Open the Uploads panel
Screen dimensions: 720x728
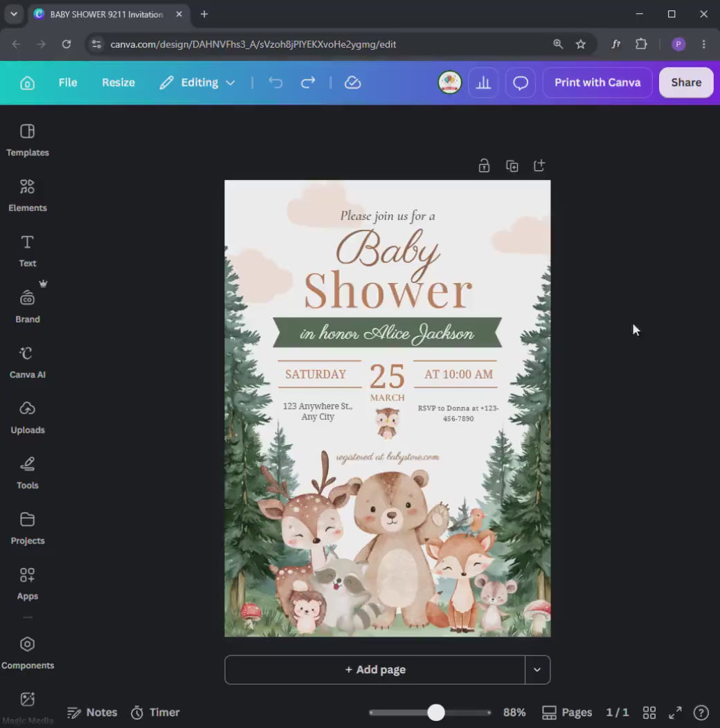click(x=28, y=417)
